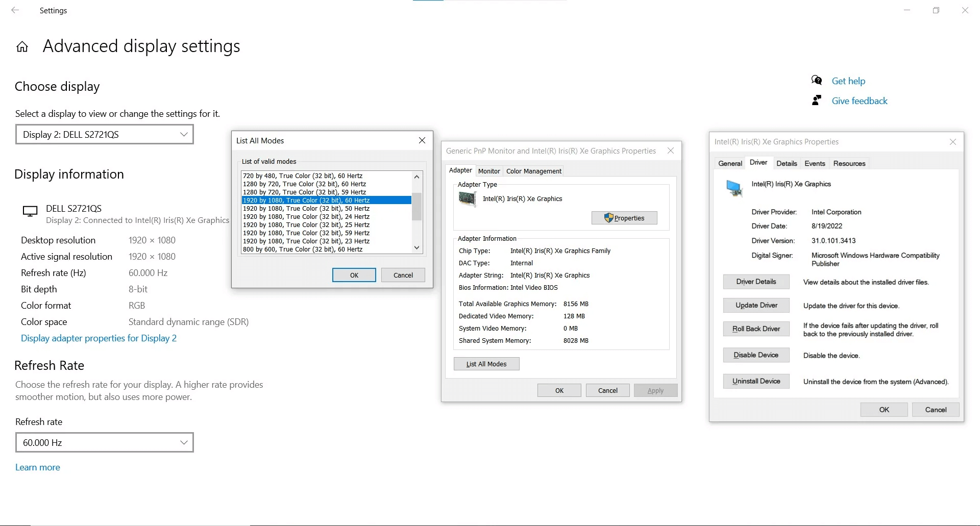The image size is (980, 526).
Task: Click shared system memory value 8028 MB
Action: 576,340
